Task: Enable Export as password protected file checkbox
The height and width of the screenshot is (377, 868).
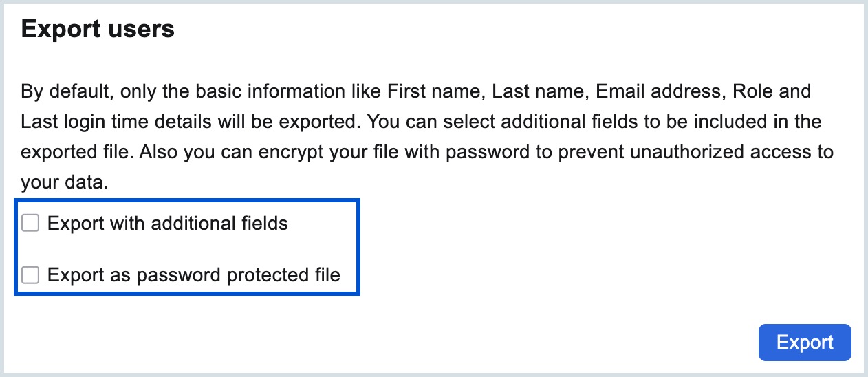Action: (30, 276)
